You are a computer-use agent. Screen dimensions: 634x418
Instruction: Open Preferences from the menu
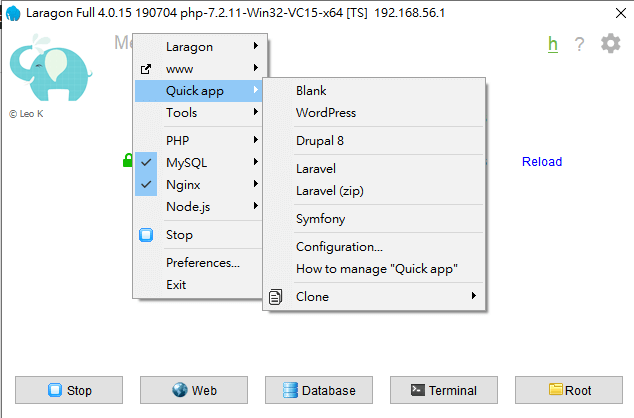(203, 263)
